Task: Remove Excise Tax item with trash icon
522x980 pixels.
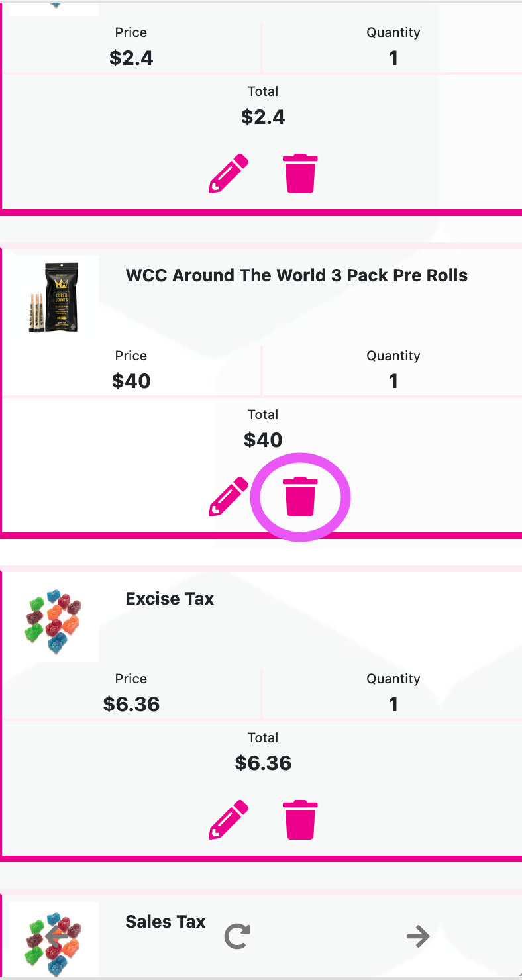Action: (x=300, y=820)
